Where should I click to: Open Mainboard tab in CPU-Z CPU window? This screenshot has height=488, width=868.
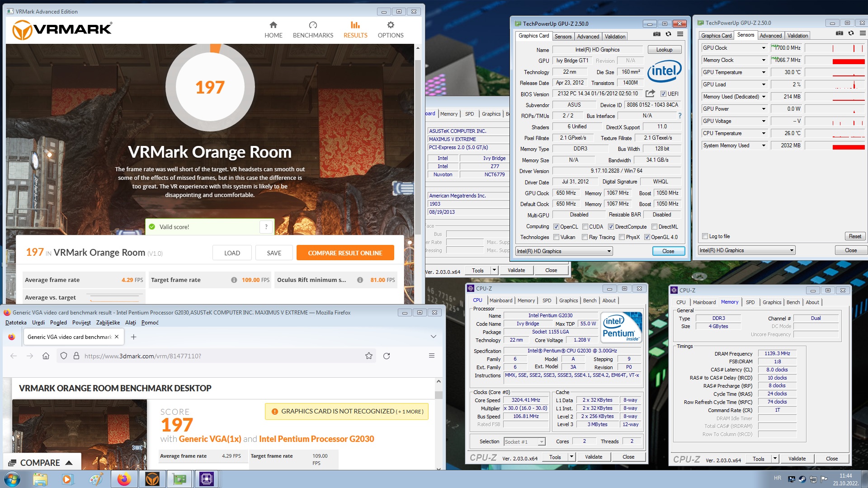pos(501,300)
